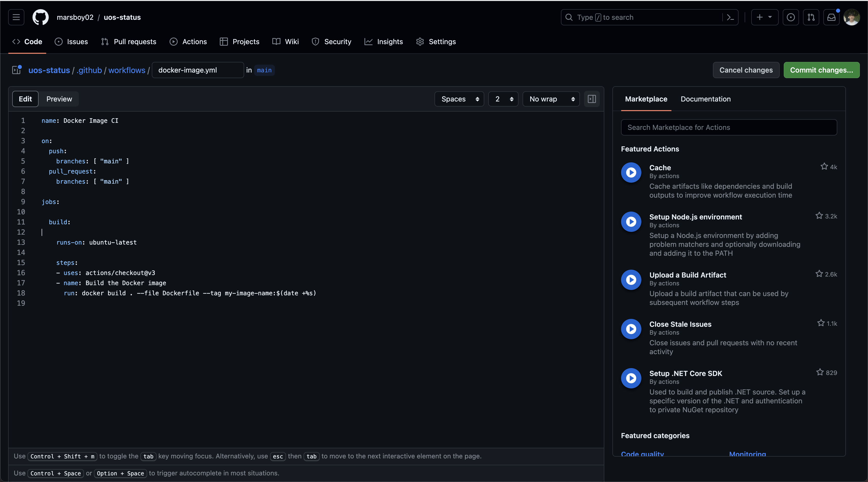Switch editor to Preview mode
The width and height of the screenshot is (868, 482).
click(x=59, y=99)
